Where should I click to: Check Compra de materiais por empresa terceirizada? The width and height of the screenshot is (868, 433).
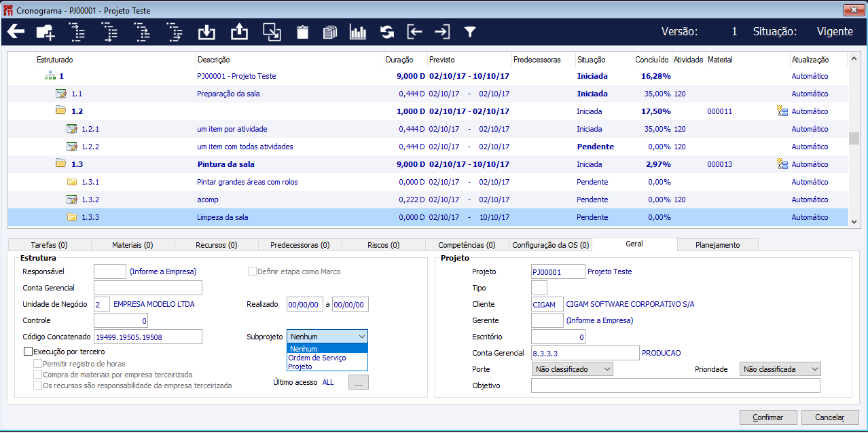pyautogui.click(x=38, y=375)
